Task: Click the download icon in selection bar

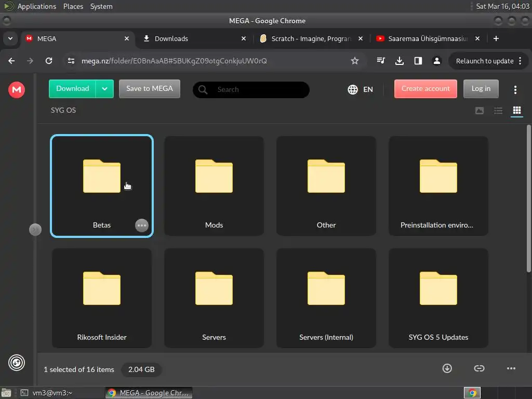Action: point(447,368)
